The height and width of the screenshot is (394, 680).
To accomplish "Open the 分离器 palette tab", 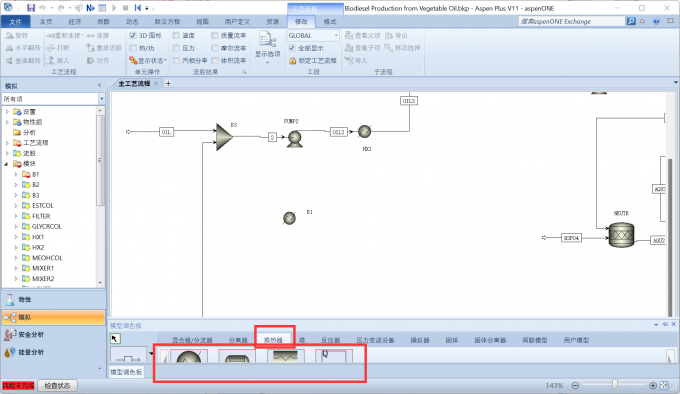I will pyautogui.click(x=238, y=340).
